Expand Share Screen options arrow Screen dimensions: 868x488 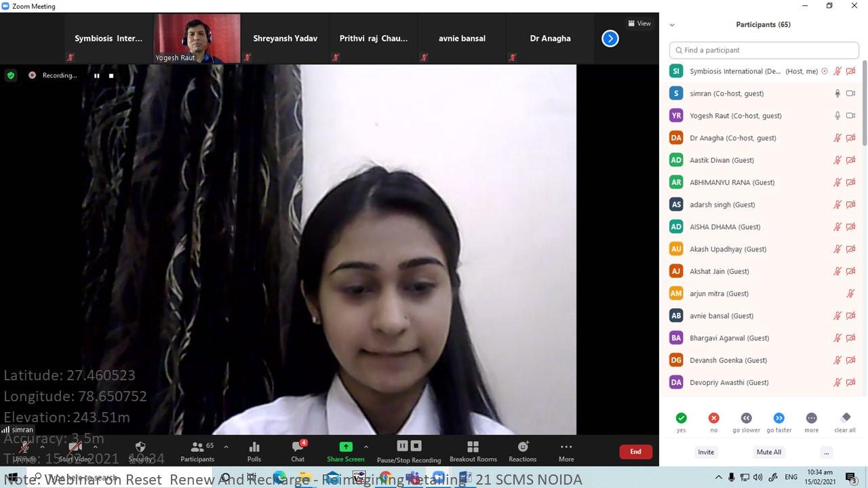366,447
